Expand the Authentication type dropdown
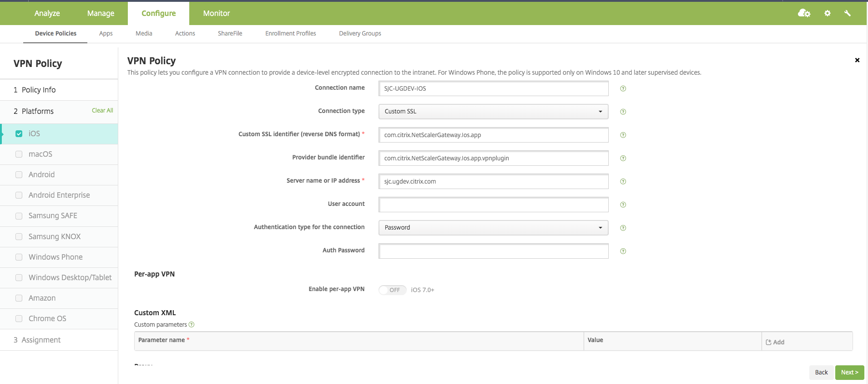Screen dimensions: 868x384 493,227
